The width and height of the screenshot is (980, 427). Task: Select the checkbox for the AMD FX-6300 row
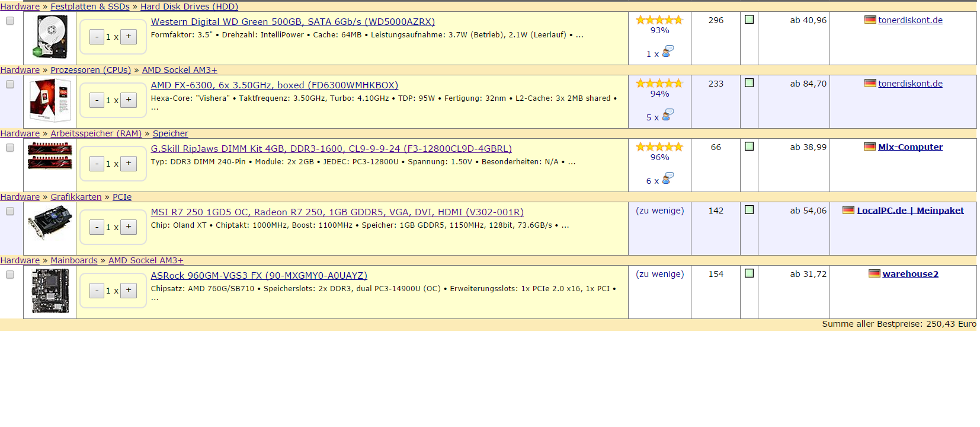coord(10,84)
